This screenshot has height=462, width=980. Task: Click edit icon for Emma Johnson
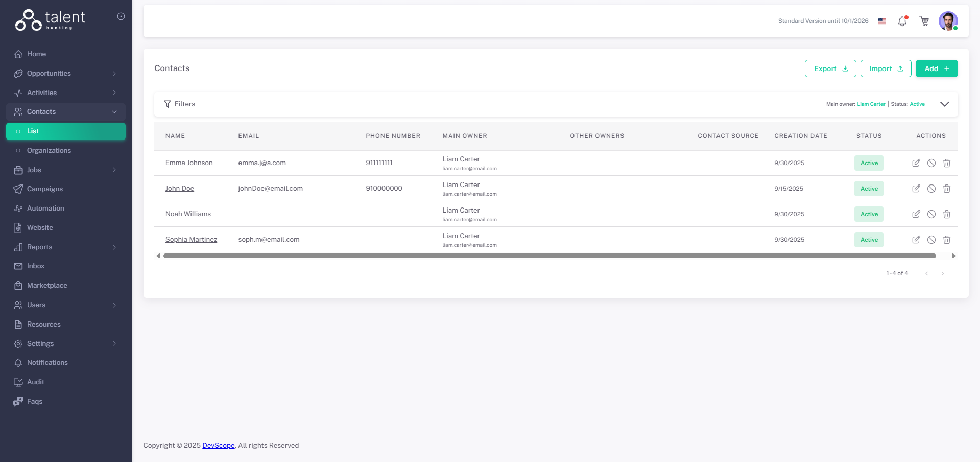[x=916, y=163]
